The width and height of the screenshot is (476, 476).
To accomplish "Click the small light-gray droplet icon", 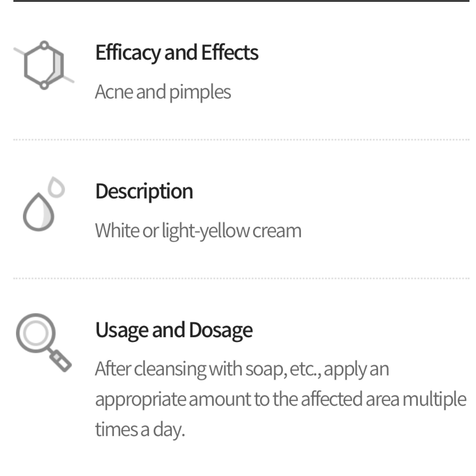I will (x=57, y=188).
